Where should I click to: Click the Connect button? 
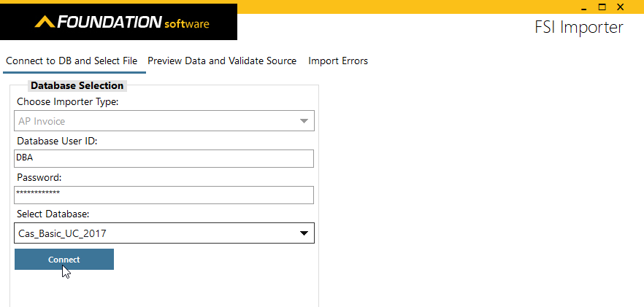click(x=64, y=260)
